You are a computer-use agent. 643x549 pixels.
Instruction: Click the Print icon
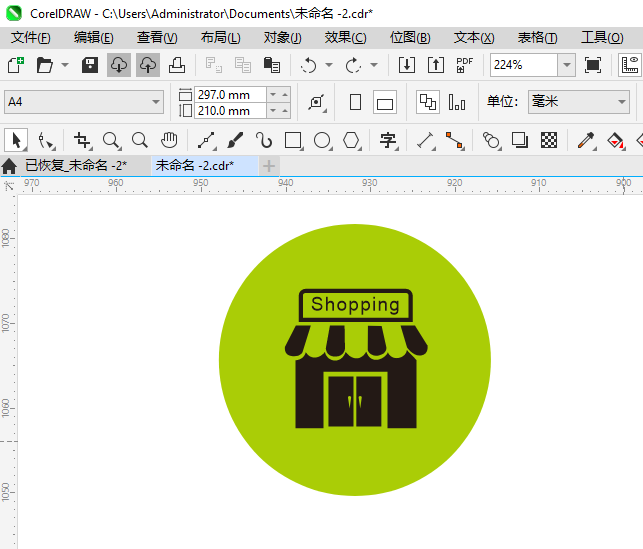coord(177,65)
